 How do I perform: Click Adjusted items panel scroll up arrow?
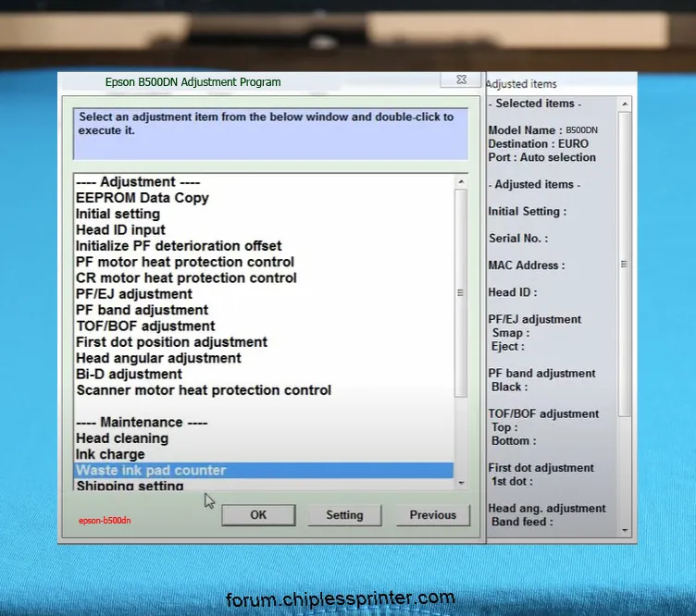(x=625, y=105)
